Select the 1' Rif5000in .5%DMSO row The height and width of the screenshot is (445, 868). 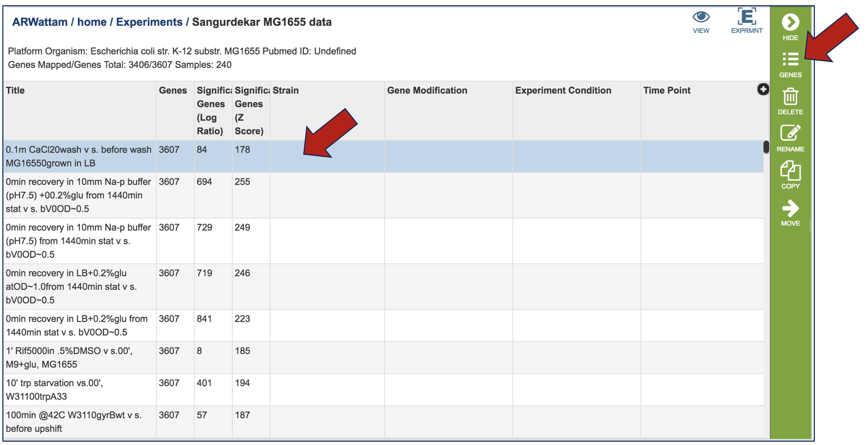tap(69, 357)
